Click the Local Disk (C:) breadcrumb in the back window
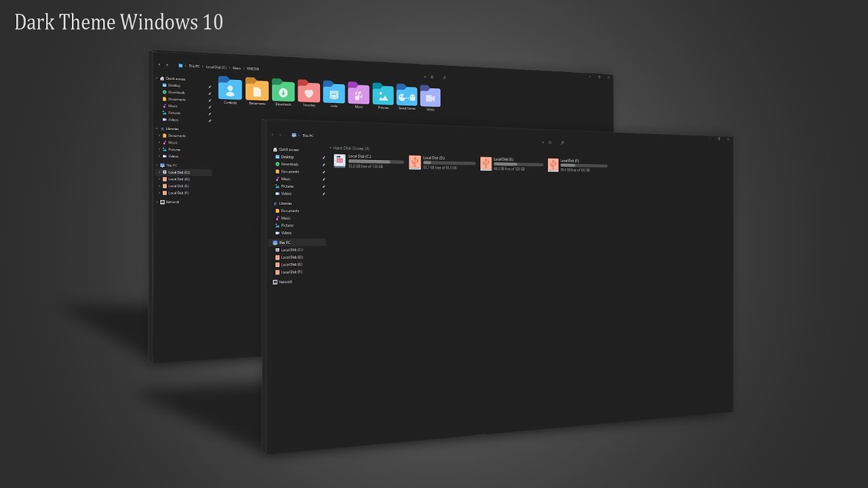Screen dimensions: 868x488 [x=216, y=67]
